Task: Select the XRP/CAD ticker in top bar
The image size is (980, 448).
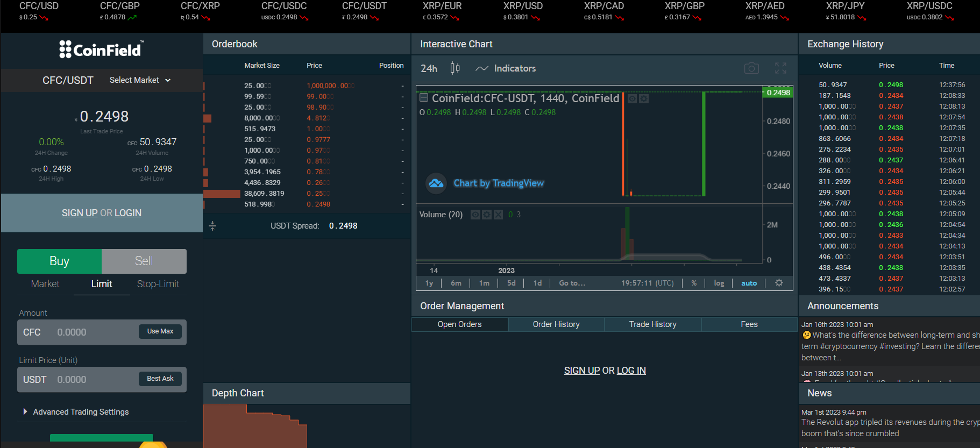Action: coord(604,11)
